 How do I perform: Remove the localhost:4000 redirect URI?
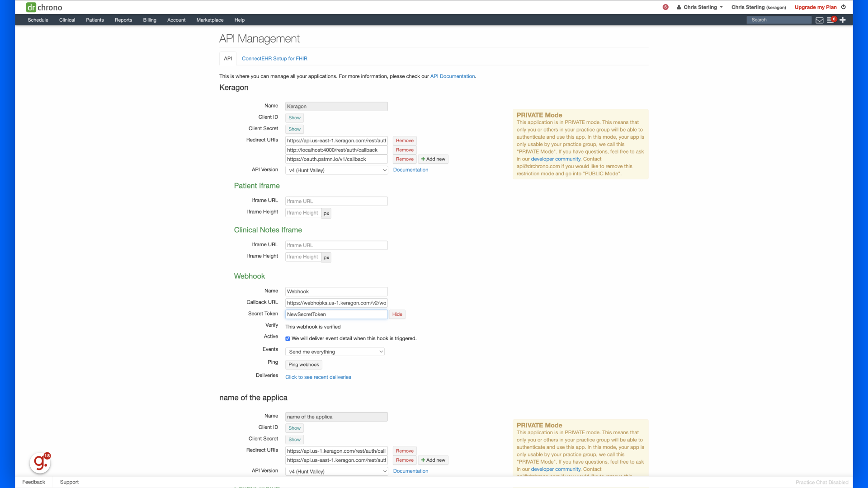(x=405, y=150)
